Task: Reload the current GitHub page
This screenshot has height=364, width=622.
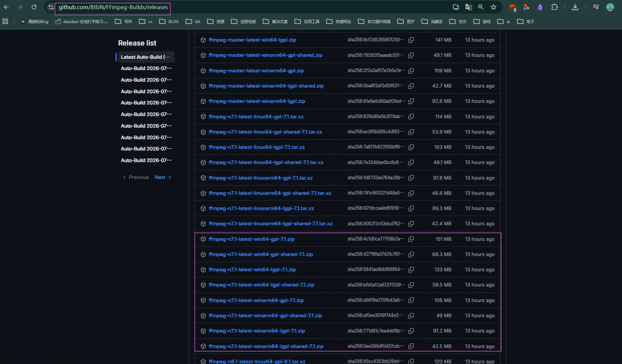Action: tap(34, 7)
